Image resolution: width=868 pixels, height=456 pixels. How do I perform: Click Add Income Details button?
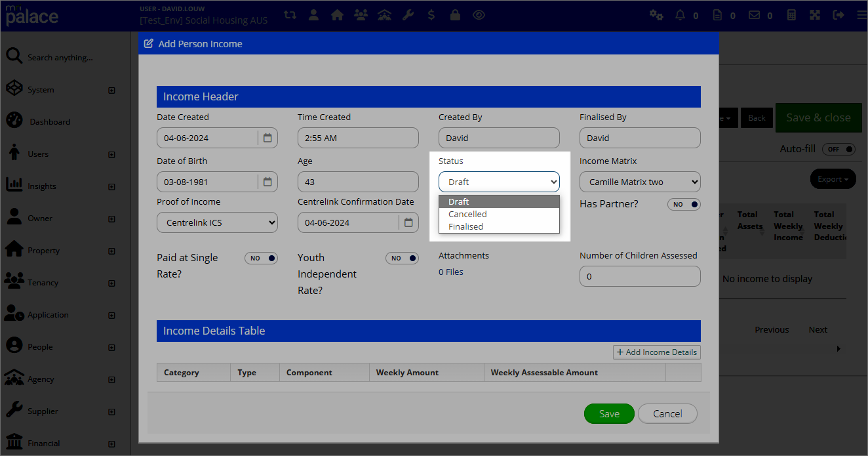tap(657, 352)
